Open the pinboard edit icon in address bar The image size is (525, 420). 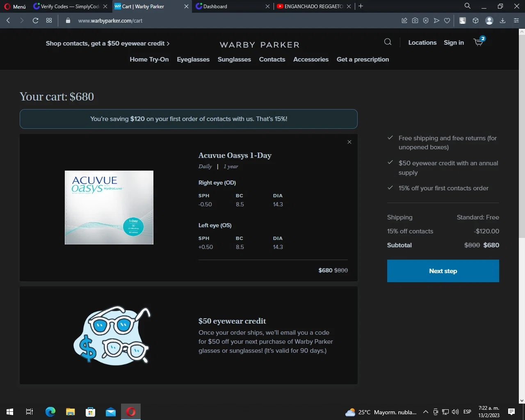[x=404, y=21]
